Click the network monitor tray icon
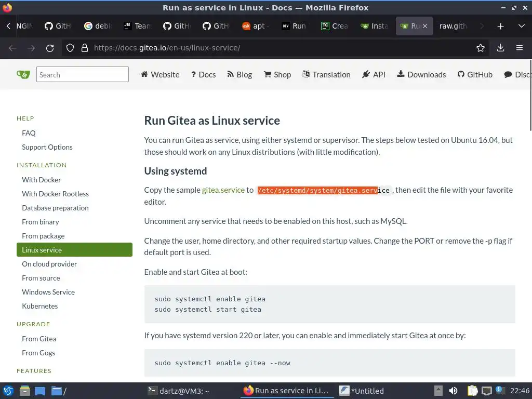This screenshot has height=399, width=532. [x=486, y=391]
